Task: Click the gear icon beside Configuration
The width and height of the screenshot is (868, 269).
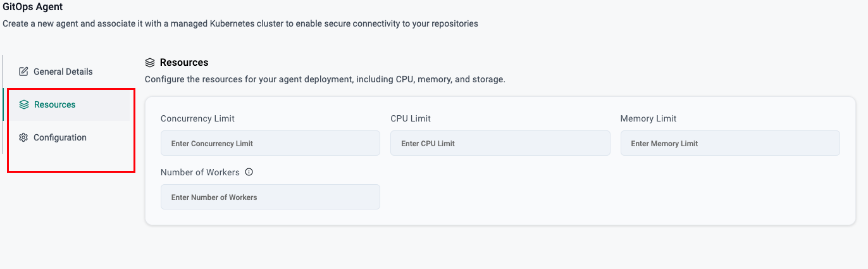Action: [23, 137]
